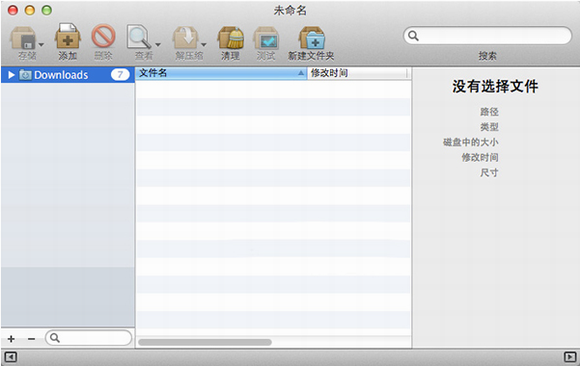Click the 测试 test archive icon
The height and width of the screenshot is (366, 580).
(266, 38)
